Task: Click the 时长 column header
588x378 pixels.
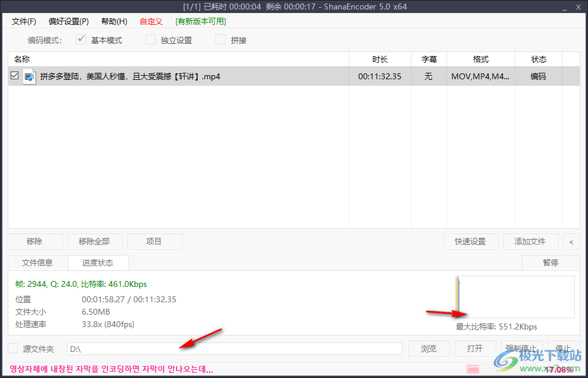Action: (x=380, y=59)
